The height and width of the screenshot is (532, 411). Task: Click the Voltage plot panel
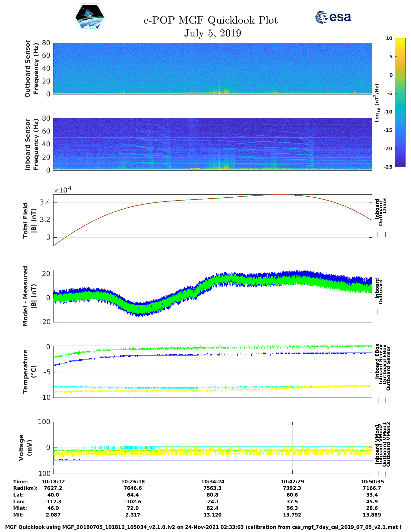point(212,448)
